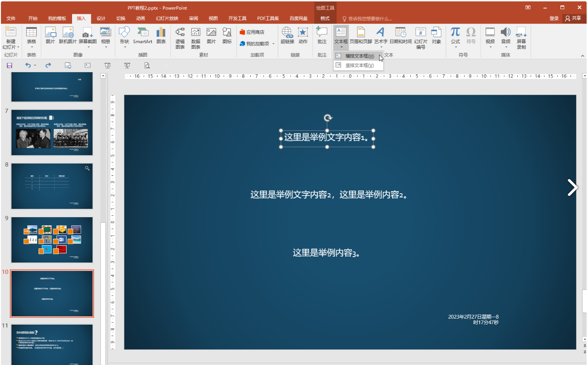Open the ribbon display options button
This screenshot has width=588, height=365.
click(528, 7)
